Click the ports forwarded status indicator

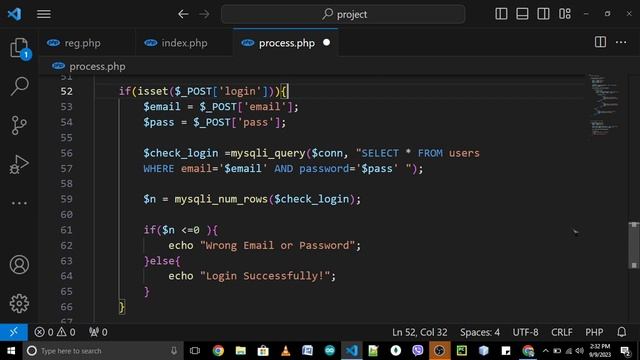98,332
